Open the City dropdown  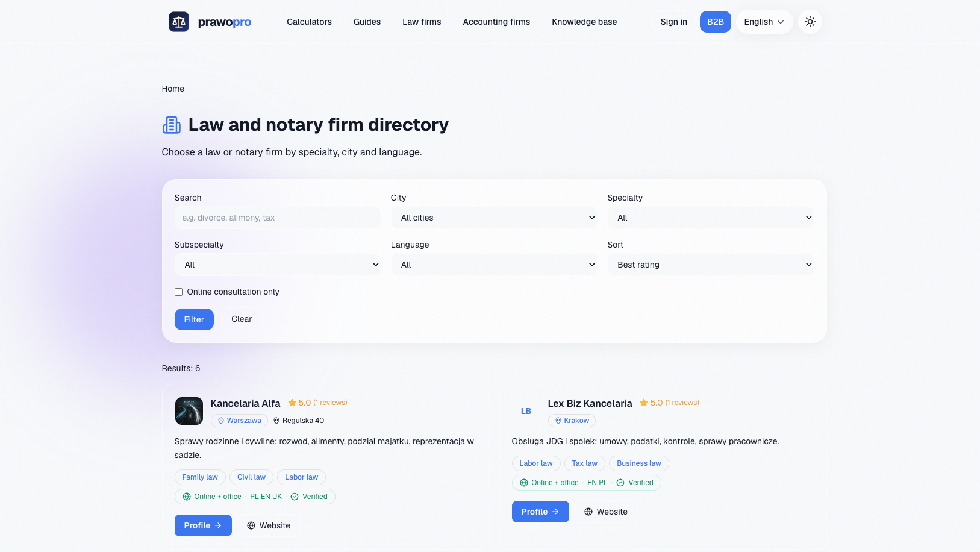click(x=494, y=218)
